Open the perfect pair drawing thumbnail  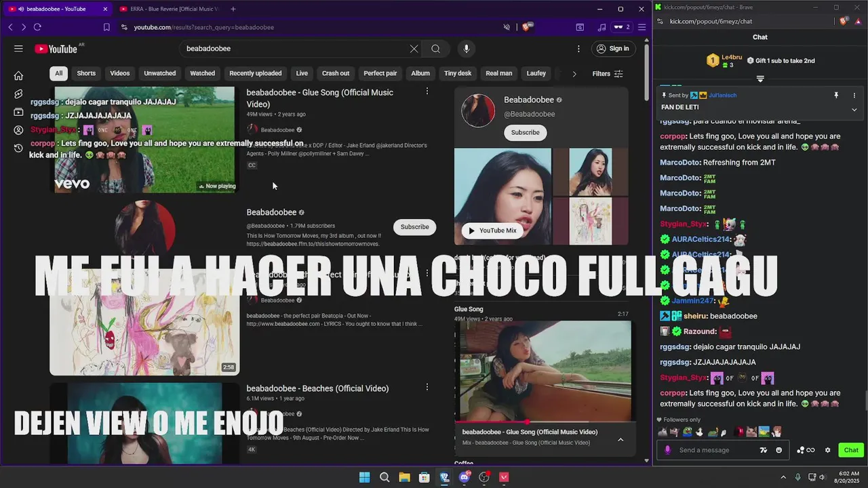tap(144, 323)
